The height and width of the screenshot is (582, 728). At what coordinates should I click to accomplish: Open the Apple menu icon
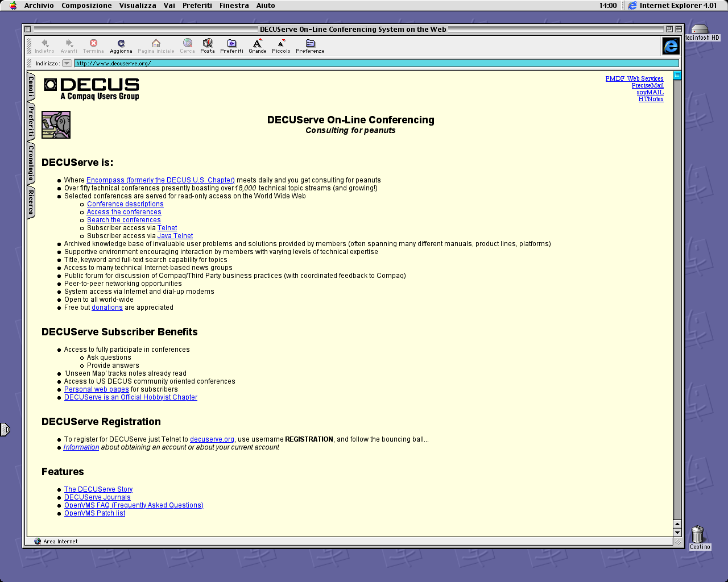click(13, 6)
